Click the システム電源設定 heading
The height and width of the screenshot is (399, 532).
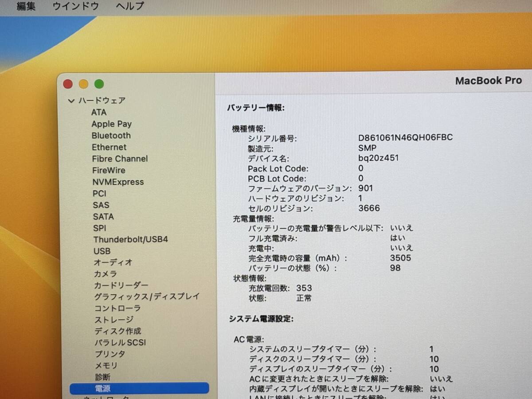(x=261, y=319)
